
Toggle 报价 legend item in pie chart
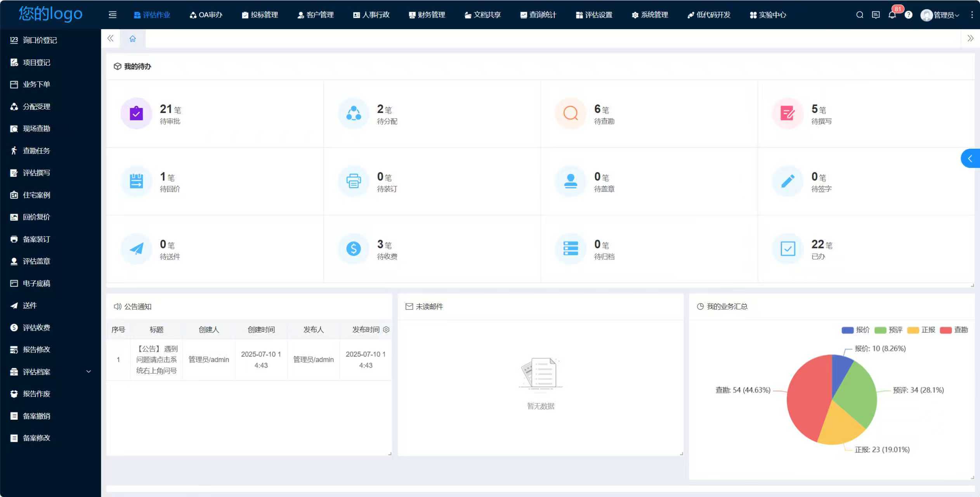855,330
